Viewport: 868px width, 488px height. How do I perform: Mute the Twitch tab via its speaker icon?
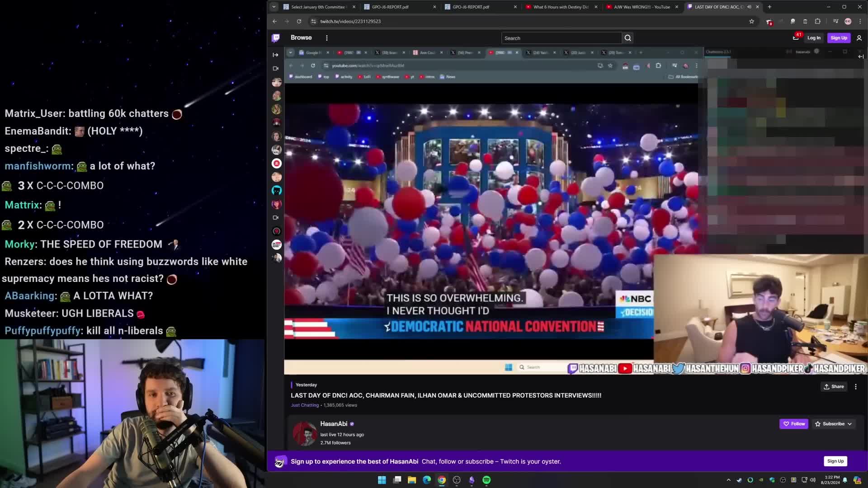(x=749, y=7)
